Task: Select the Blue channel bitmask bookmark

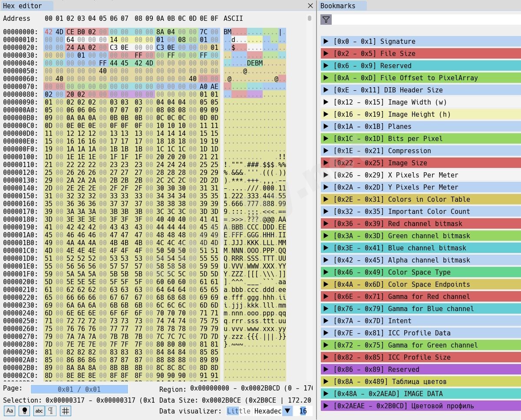Action: pos(421,248)
